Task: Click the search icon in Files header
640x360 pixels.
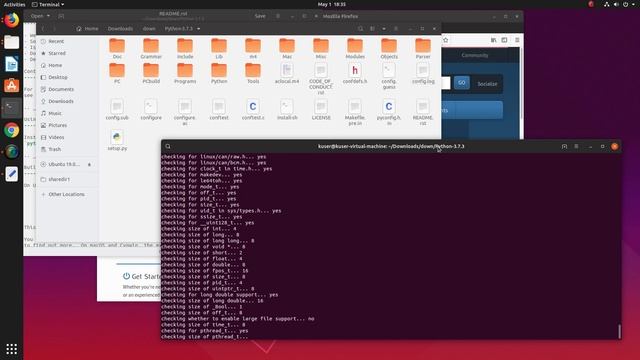Action: tap(360, 29)
